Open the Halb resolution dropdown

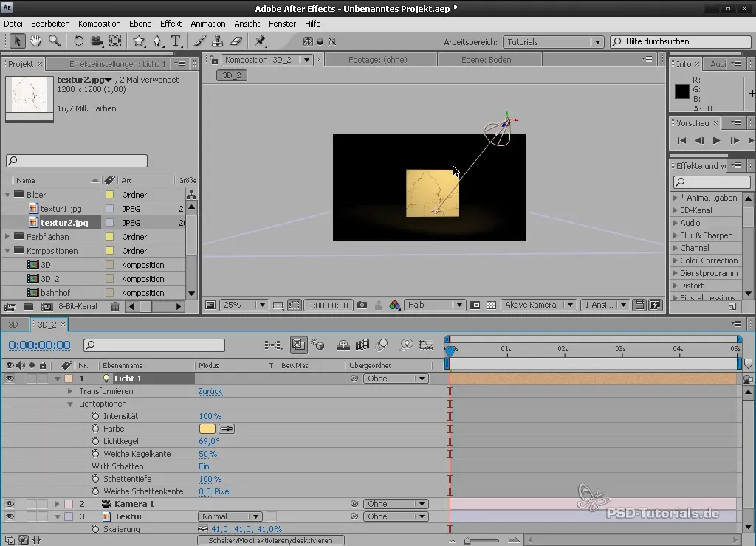click(434, 305)
